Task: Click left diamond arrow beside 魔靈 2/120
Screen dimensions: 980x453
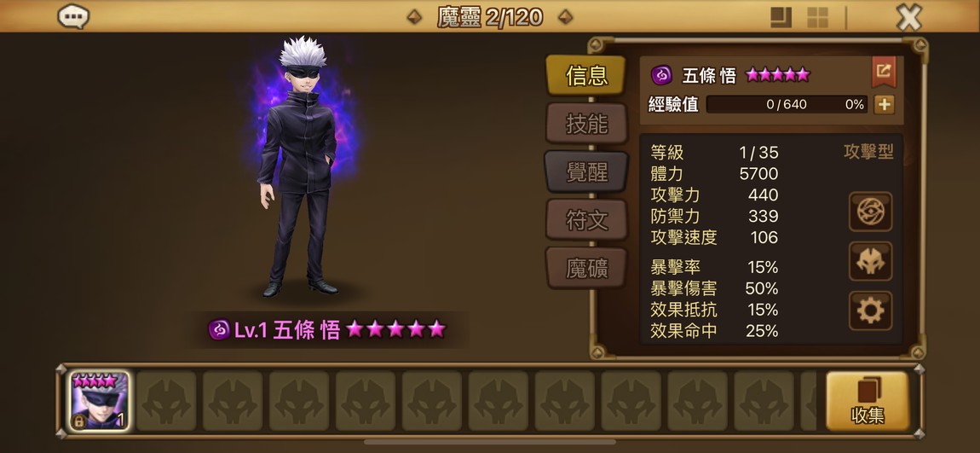Action: (x=414, y=17)
